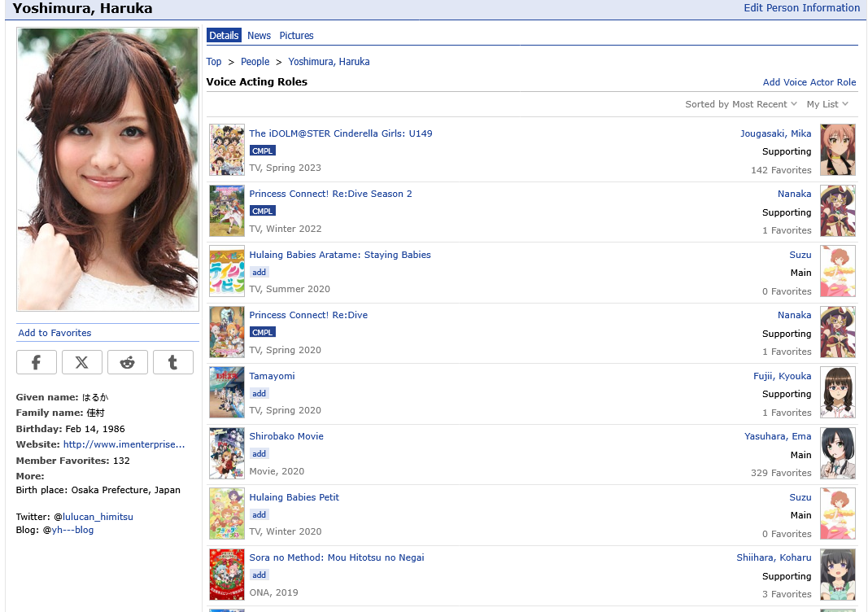Add Shirobako Movie to list
Image resolution: width=868 pixels, height=612 pixels.
click(x=259, y=453)
